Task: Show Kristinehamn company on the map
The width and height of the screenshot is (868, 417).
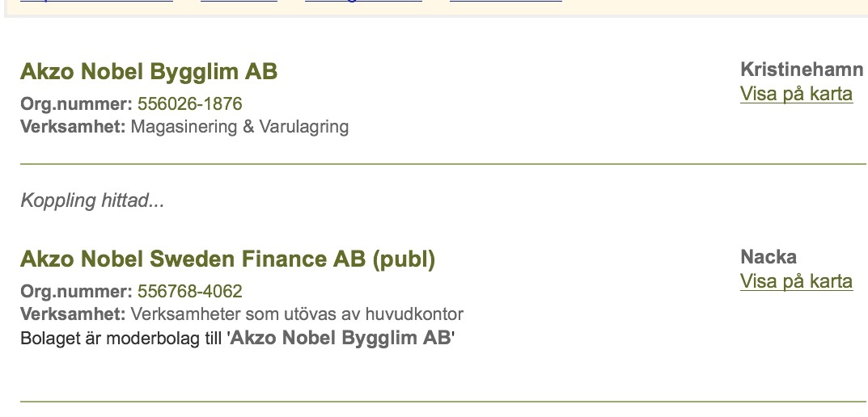Action: [x=796, y=94]
